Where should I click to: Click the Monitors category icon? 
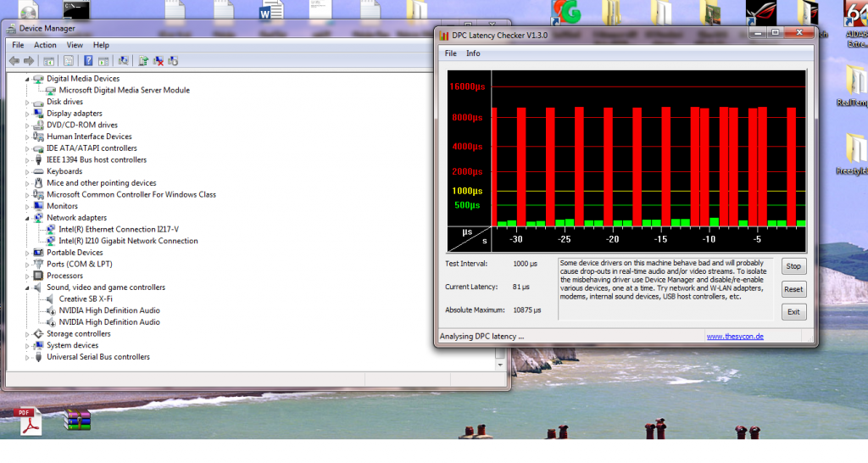pos(38,206)
